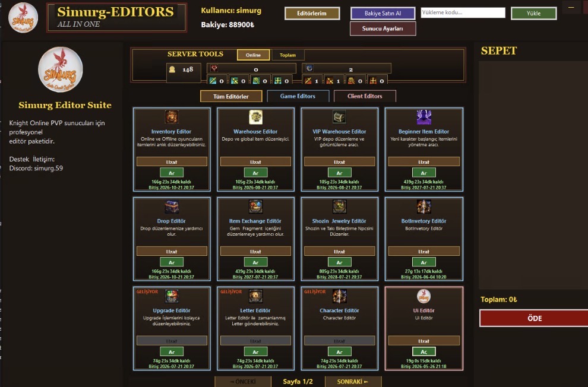Click the Ui Editör round logo icon
Image resolution: width=588 pixels, height=387 pixels.
pos(423,296)
